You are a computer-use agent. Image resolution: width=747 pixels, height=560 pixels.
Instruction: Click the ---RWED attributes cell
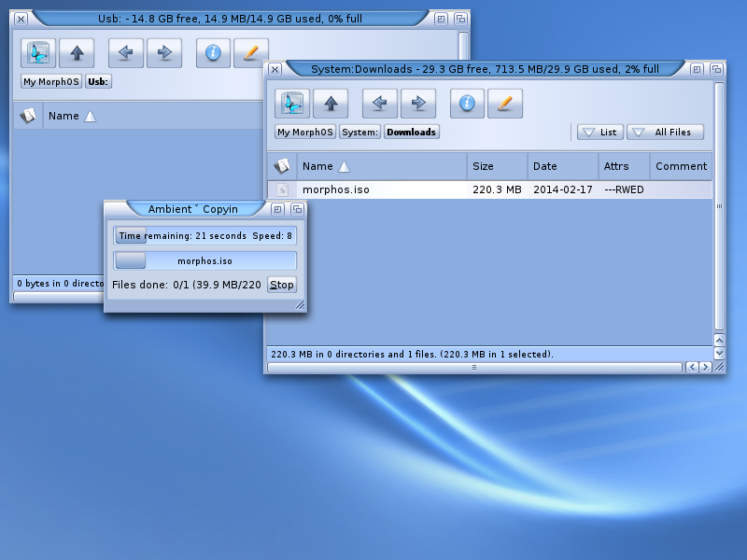(624, 189)
